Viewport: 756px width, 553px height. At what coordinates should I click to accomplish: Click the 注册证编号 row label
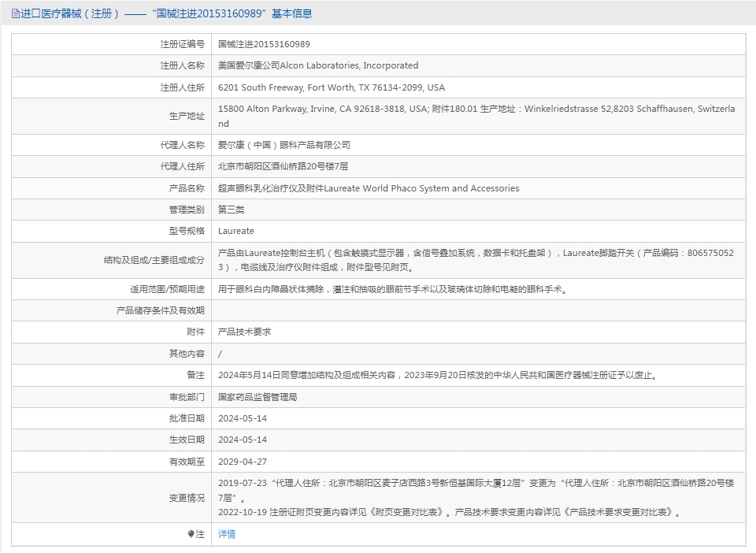click(x=182, y=44)
